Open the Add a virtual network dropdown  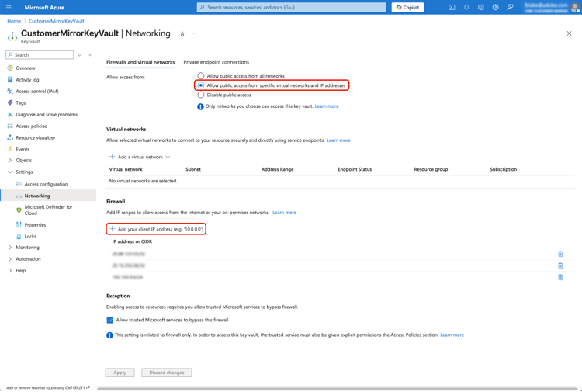pos(140,157)
